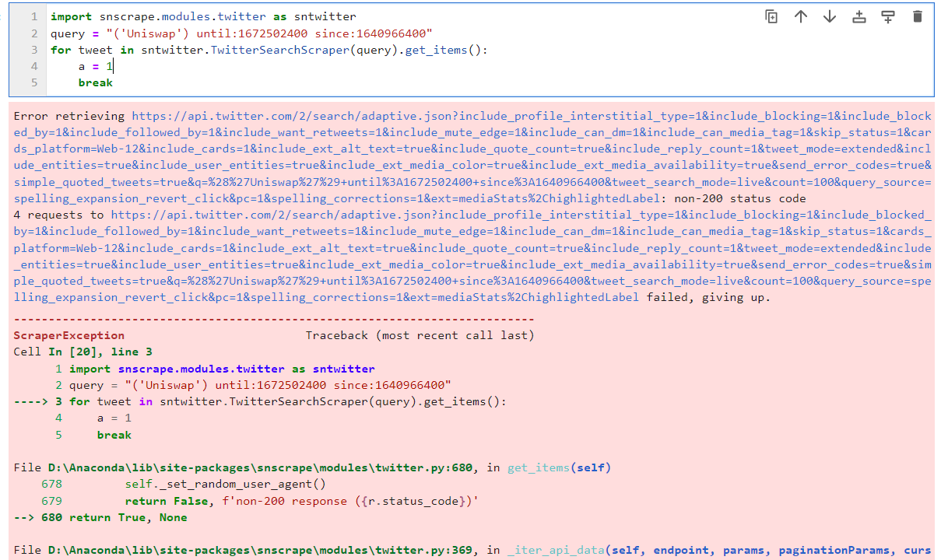Image resolution: width=941 pixels, height=560 pixels.
Task: Move the code cell up
Action: 801,16
